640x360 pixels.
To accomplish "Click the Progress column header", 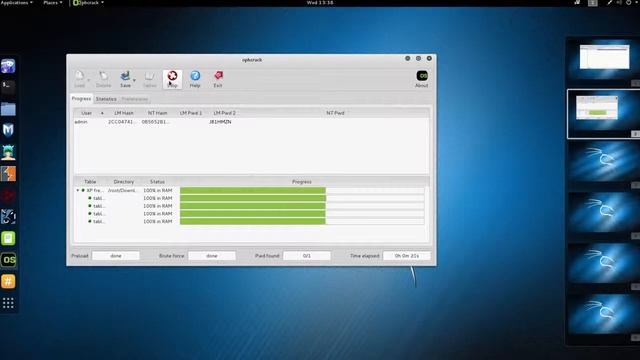I will coord(302,182).
